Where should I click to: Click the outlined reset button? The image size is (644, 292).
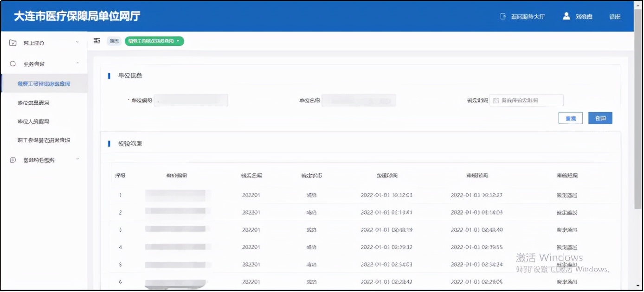[x=570, y=118]
